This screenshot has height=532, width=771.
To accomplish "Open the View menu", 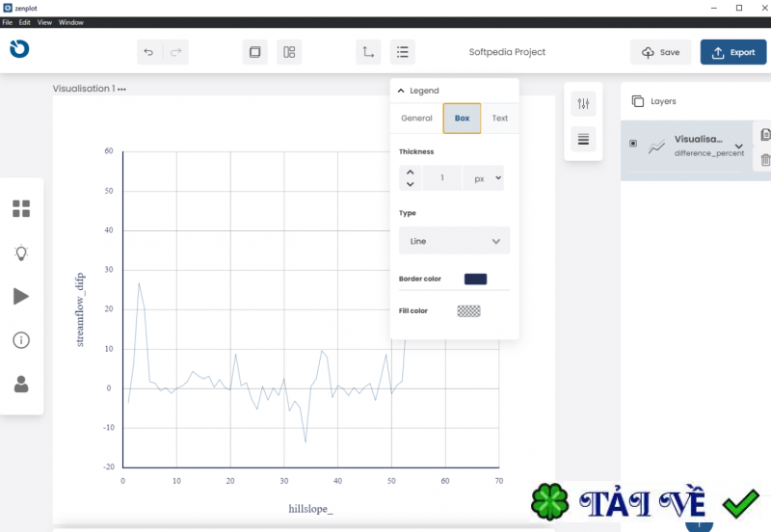I will click(x=44, y=22).
